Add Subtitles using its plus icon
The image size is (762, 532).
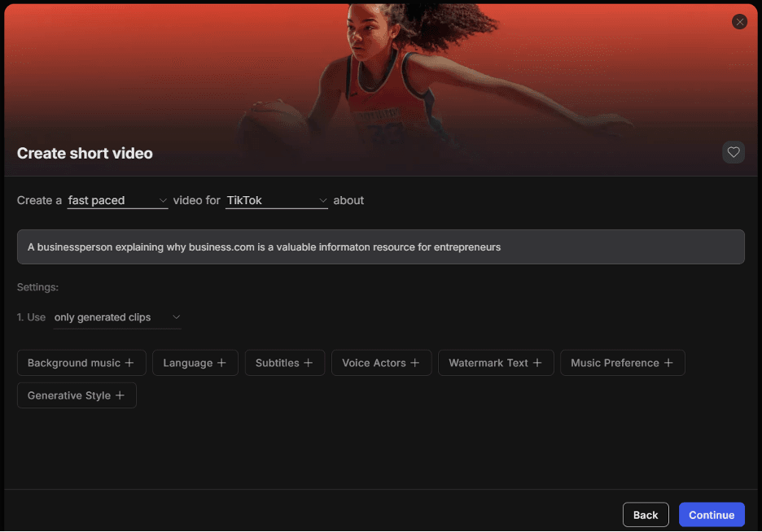(x=309, y=363)
